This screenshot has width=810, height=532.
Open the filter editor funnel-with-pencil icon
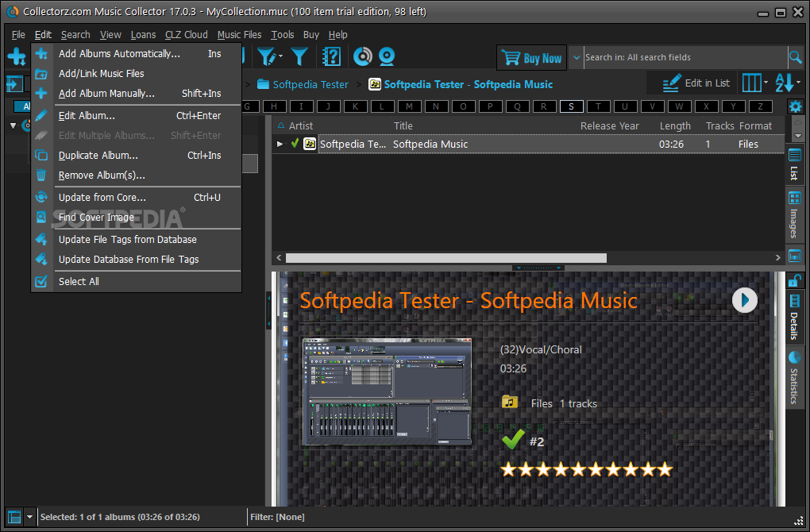pyautogui.click(x=267, y=57)
